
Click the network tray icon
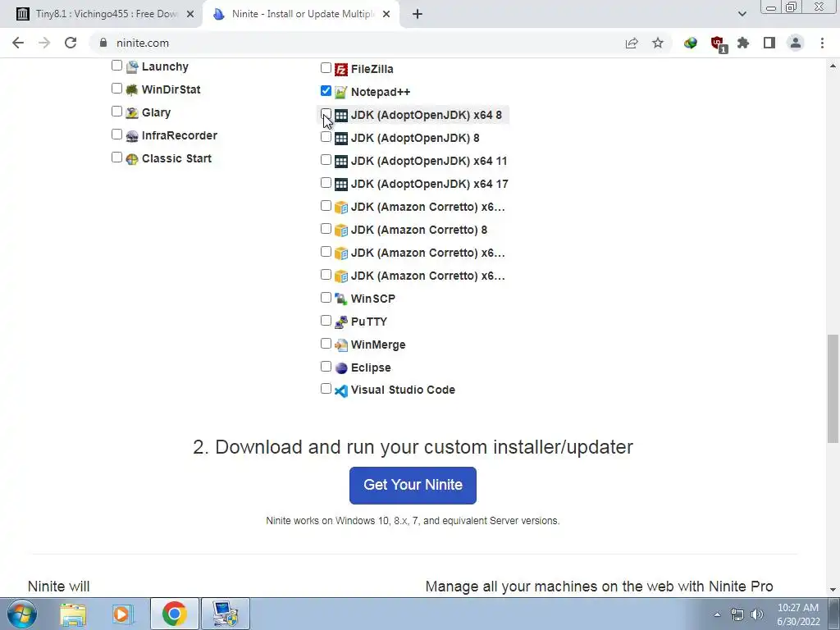[x=737, y=614]
